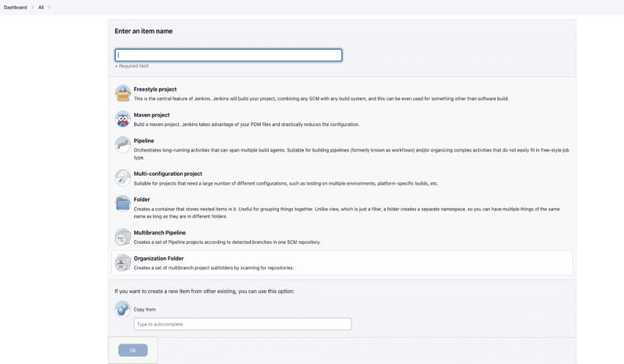Pick the Pipeline pipe icon

point(122,145)
